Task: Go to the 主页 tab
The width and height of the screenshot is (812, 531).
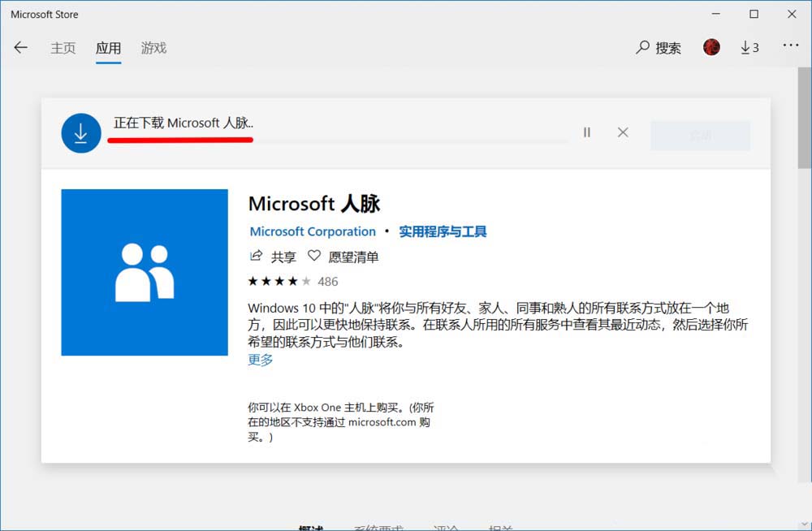Action: point(63,48)
